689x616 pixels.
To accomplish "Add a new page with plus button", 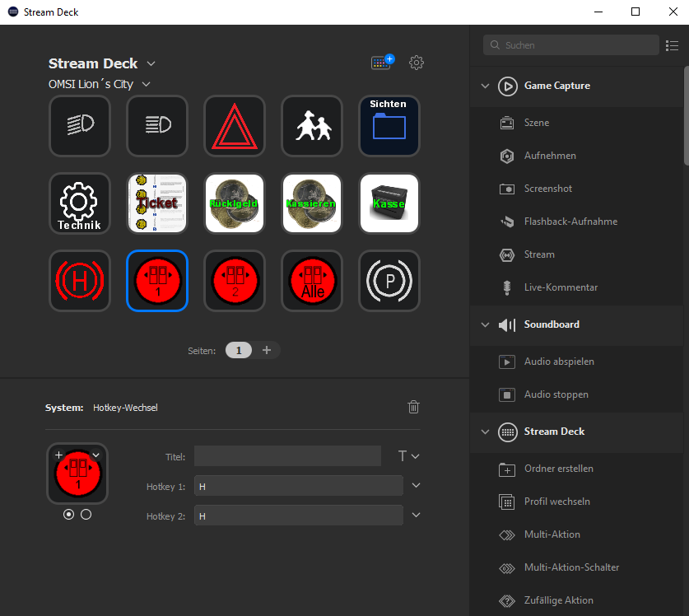I will (x=266, y=350).
